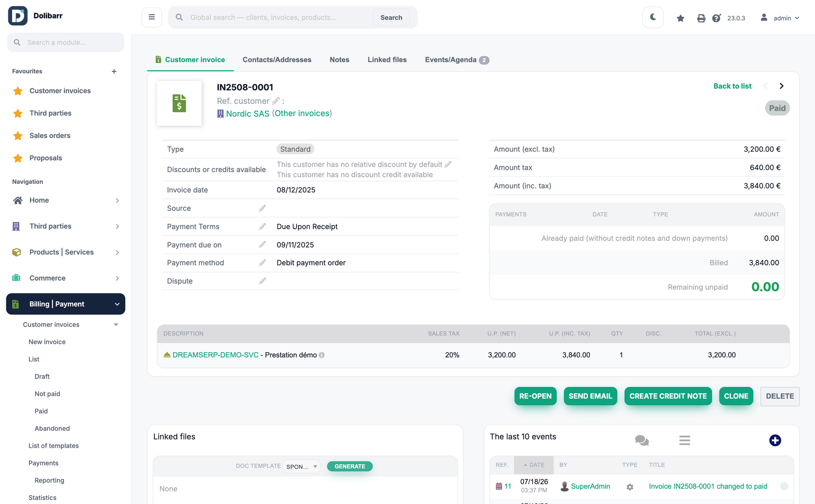The image size is (815, 504).
Task: Expand the Home navigation chevron
Action: click(117, 201)
